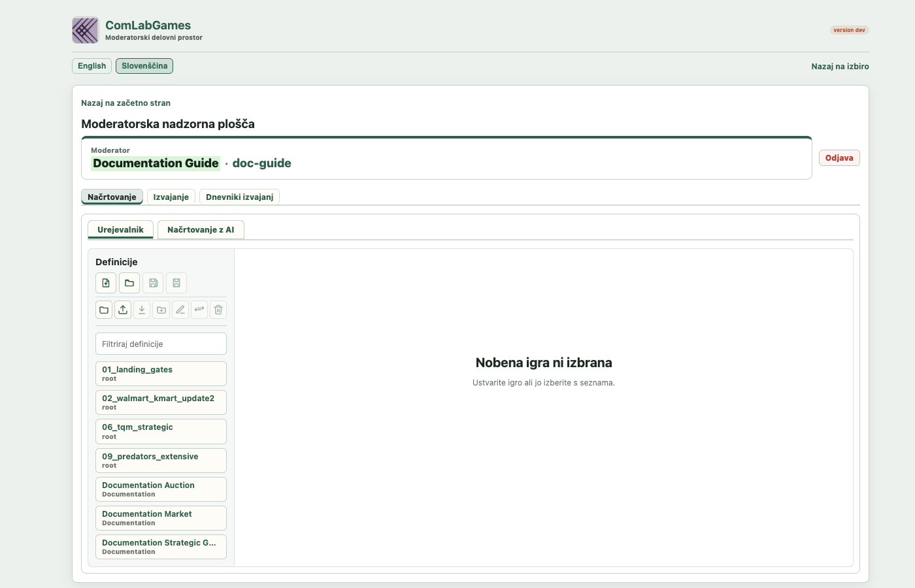Click the new definition file icon
This screenshot has width=915, height=588.
pos(106,283)
